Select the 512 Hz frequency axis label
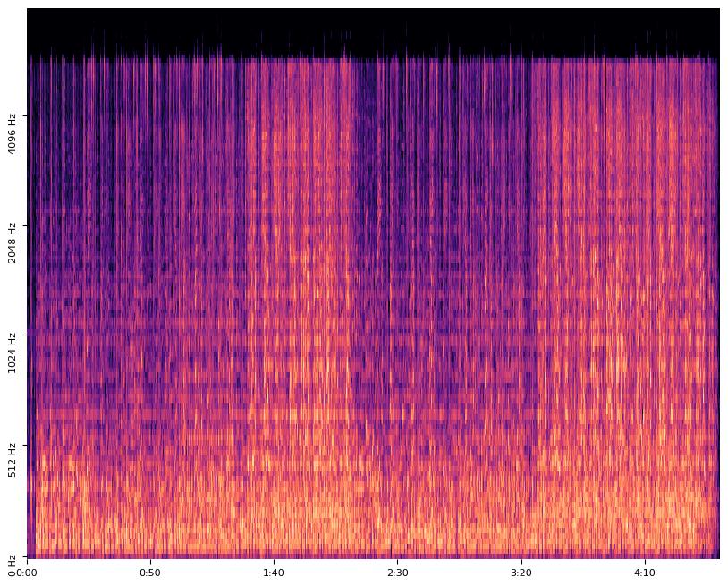This screenshot has height=586, width=728. (12, 461)
